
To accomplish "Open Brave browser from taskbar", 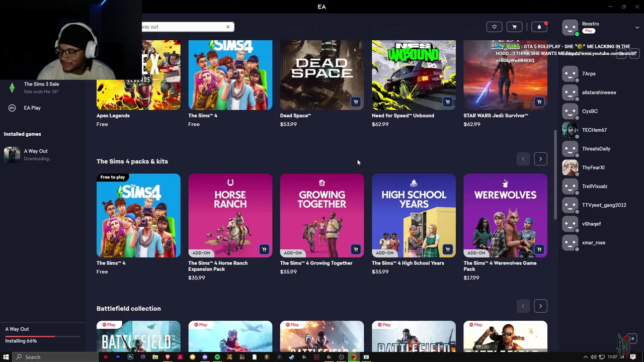I will pos(168,357).
